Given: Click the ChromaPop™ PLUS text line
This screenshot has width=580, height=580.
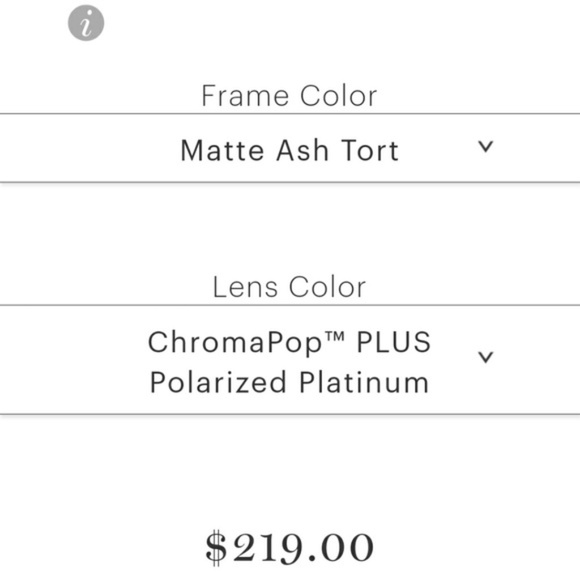Looking at the screenshot, I should click(290, 342).
